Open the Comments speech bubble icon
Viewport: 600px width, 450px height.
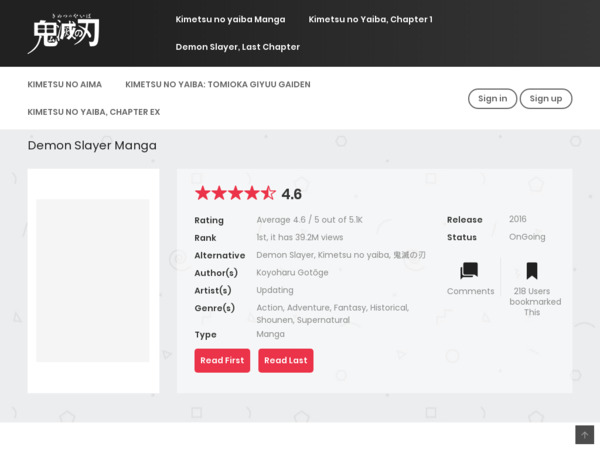pyautogui.click(x=469, y=271)
